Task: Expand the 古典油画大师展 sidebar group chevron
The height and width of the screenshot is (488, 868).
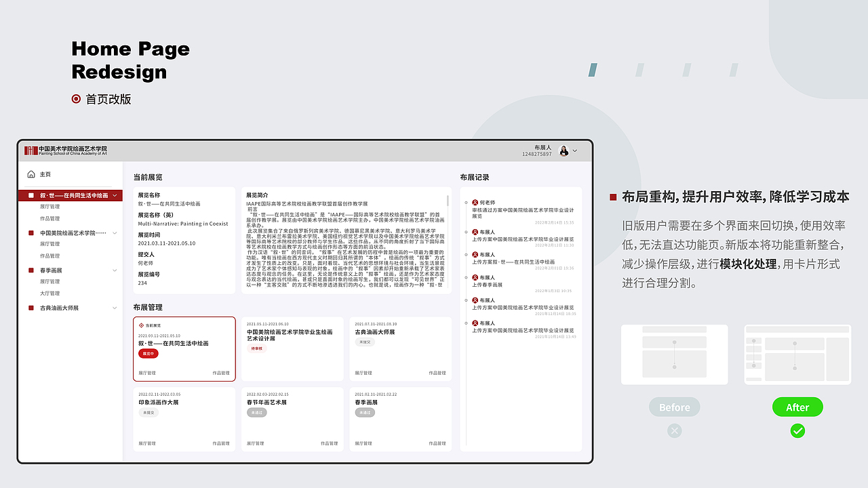Action: (115, 308)
